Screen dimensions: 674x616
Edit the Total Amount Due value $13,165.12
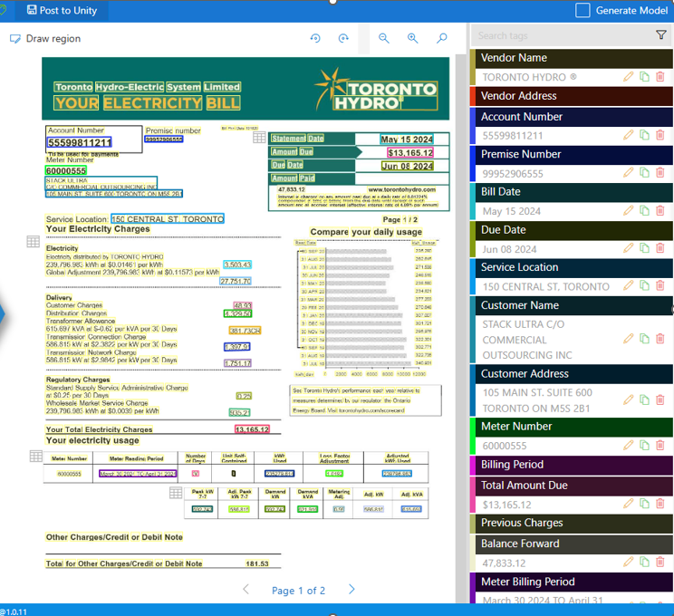(x=629, y=504)
